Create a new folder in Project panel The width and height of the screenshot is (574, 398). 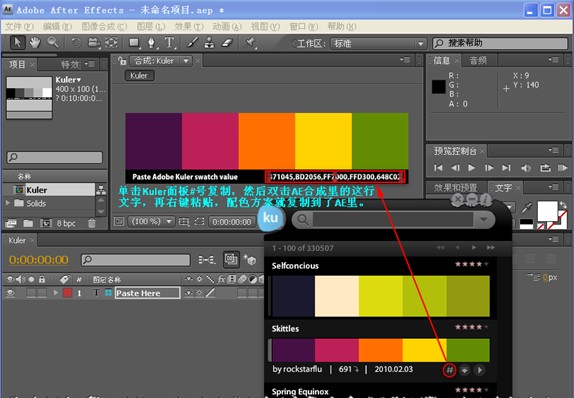click(28, 223)
